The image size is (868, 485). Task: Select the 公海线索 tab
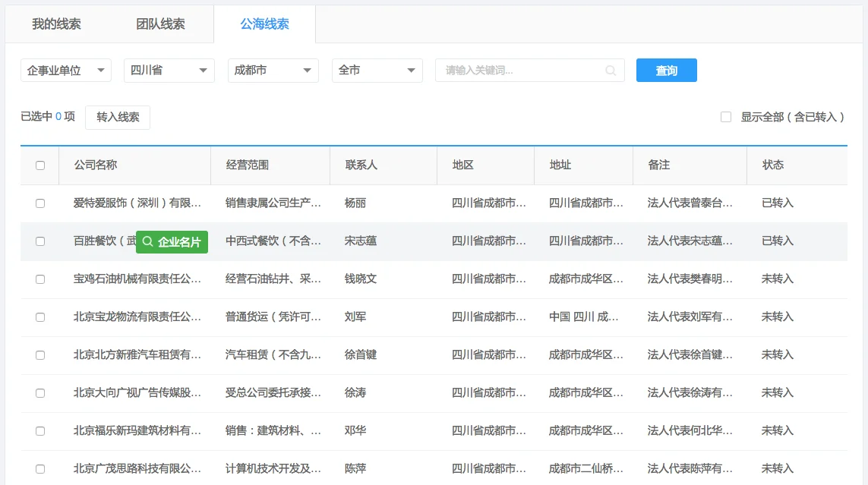[264, 24]
